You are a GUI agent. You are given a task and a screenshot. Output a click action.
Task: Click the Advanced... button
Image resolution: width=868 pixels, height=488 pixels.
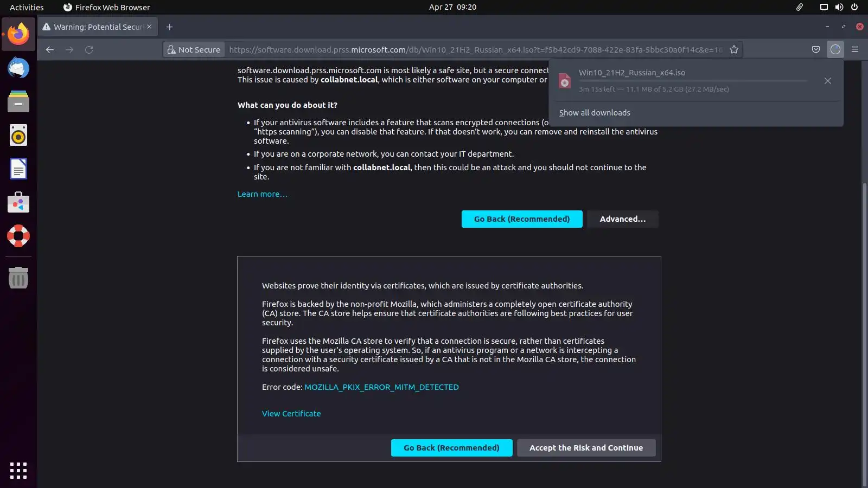[623, 219]
